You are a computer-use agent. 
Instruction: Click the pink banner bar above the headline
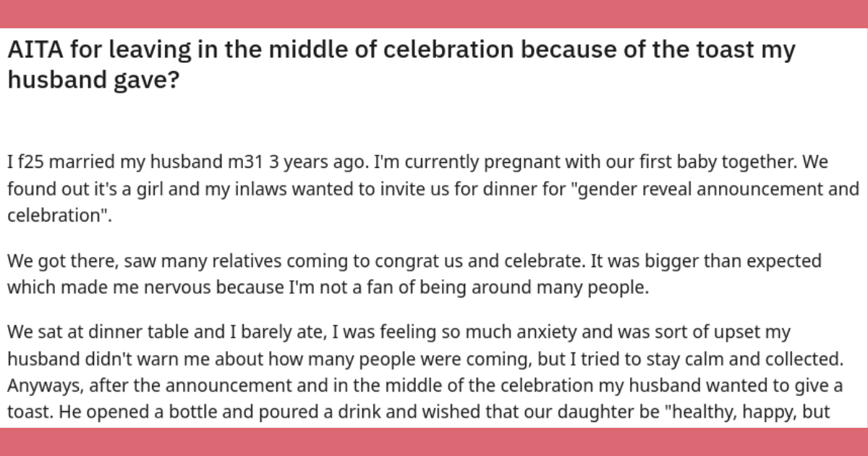pyautogui.click(x=434, y=14)
